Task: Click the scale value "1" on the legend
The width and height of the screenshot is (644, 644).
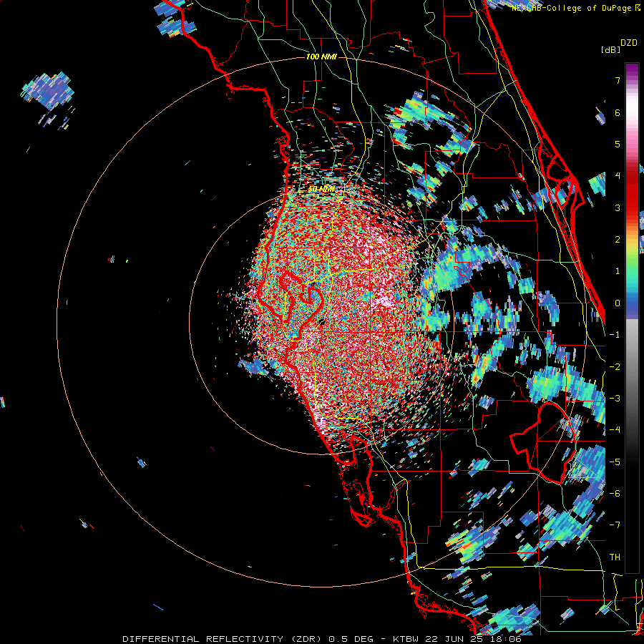Action: click(618, 271)
